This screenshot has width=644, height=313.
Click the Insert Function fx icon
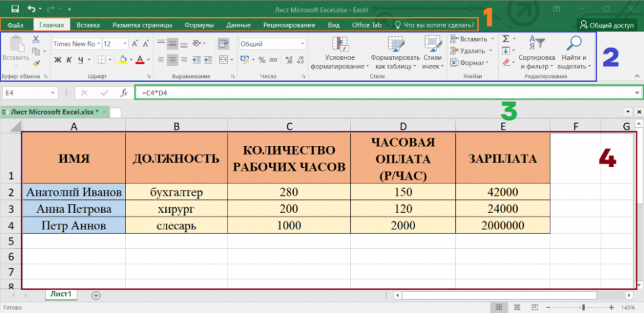tap(124, 92)
